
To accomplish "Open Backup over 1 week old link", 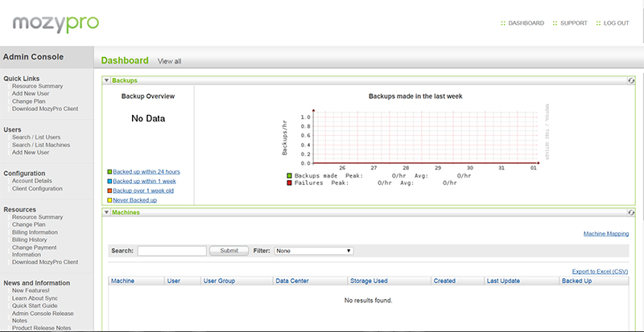I will 143,191.
